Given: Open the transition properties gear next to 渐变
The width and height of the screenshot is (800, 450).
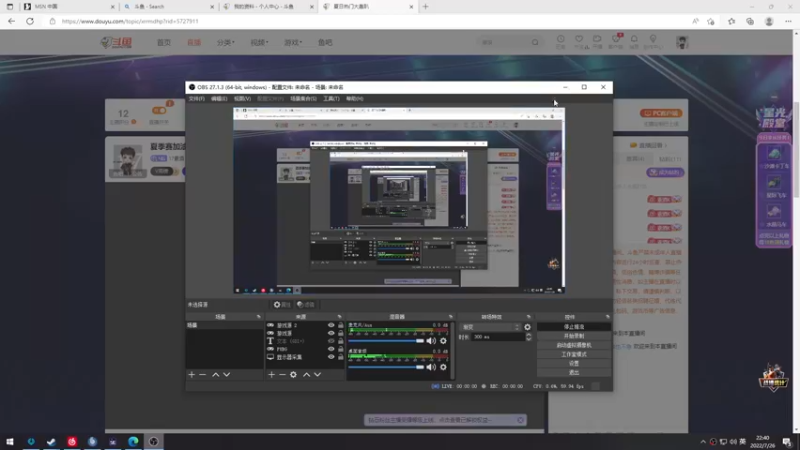Looking at the screenshot, I should coord(528,327).
